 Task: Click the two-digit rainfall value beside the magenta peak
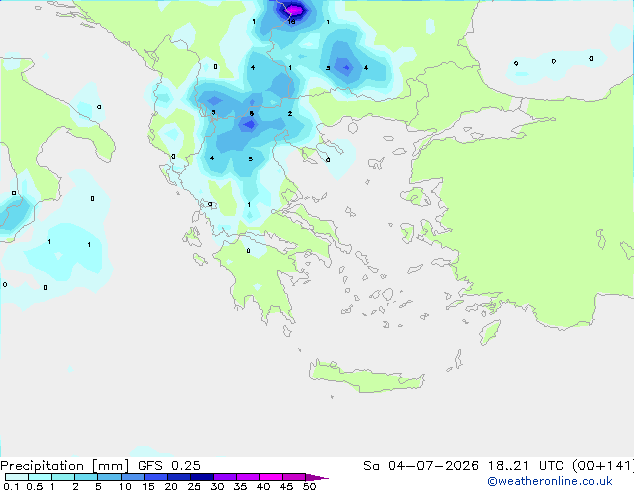pyautogui.click(x=292, y=22)
